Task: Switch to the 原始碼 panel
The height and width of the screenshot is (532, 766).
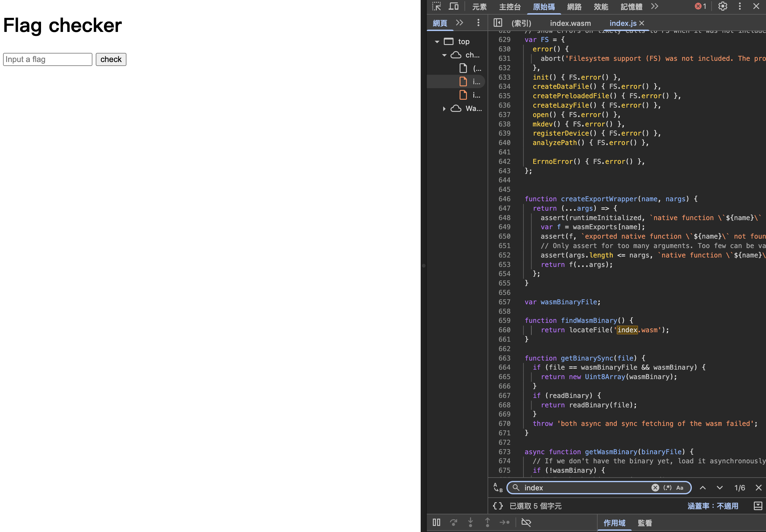Action: click(544, 7)
